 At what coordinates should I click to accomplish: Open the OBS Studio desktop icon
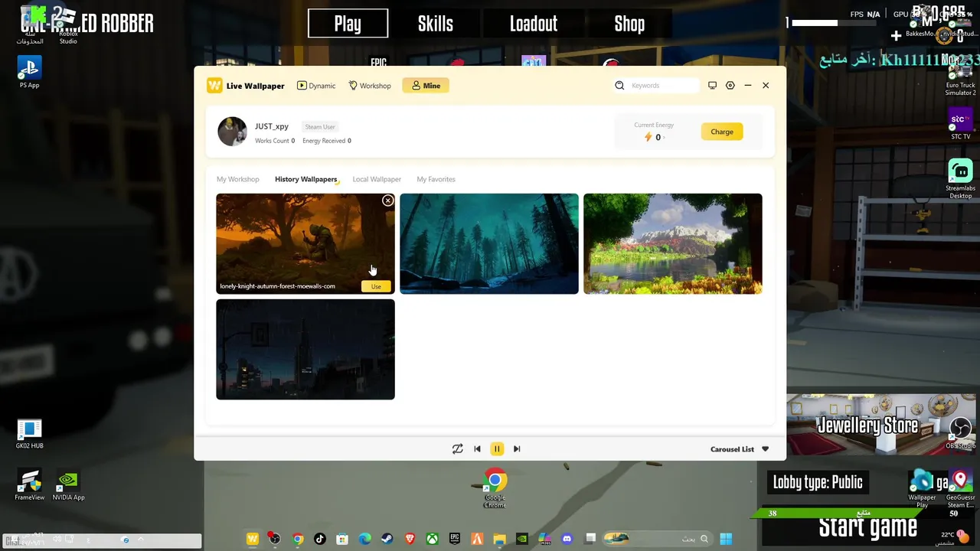(x=960, y=432)
